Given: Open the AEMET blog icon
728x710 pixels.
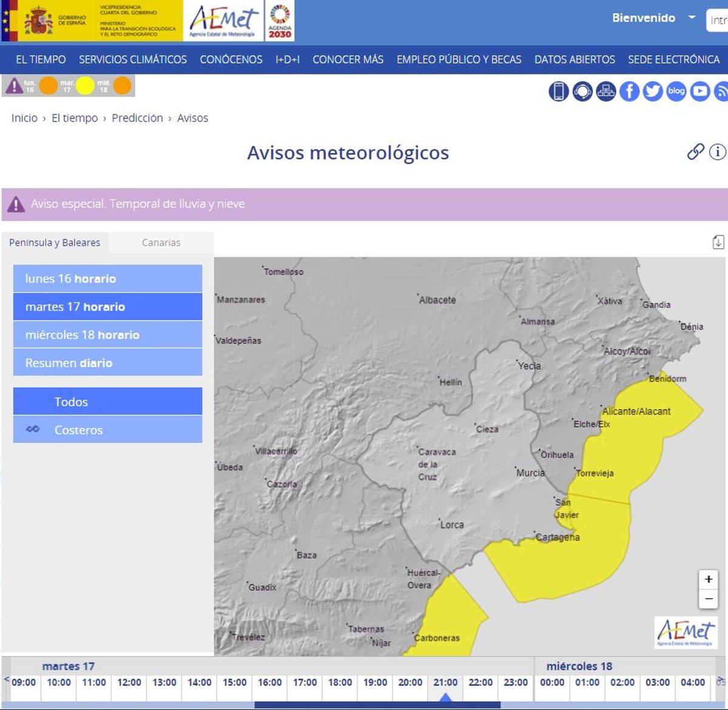Looking at the screenshot, I should [676, 92].
